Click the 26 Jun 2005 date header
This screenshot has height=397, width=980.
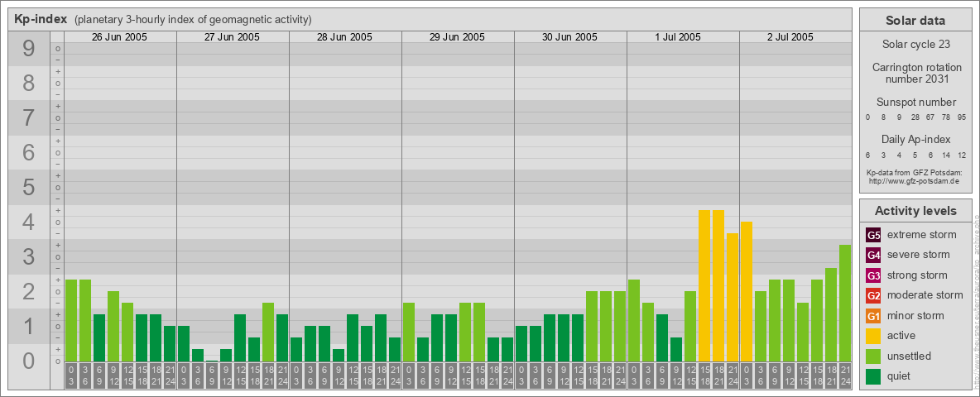click(x=119, y=37)
